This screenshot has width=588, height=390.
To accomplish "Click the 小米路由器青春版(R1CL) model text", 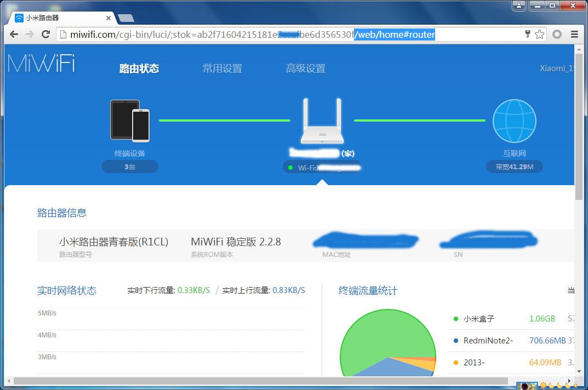I will pos(113,242).
